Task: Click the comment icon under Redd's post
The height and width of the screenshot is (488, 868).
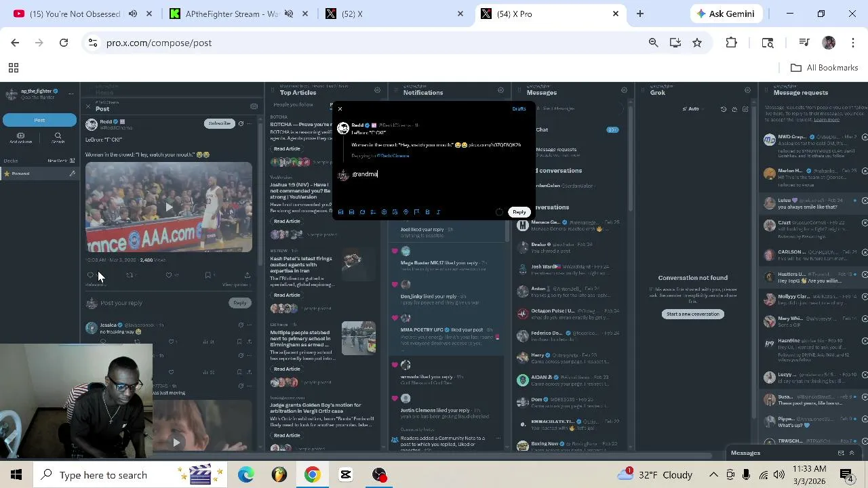Action: coord(90,275)
